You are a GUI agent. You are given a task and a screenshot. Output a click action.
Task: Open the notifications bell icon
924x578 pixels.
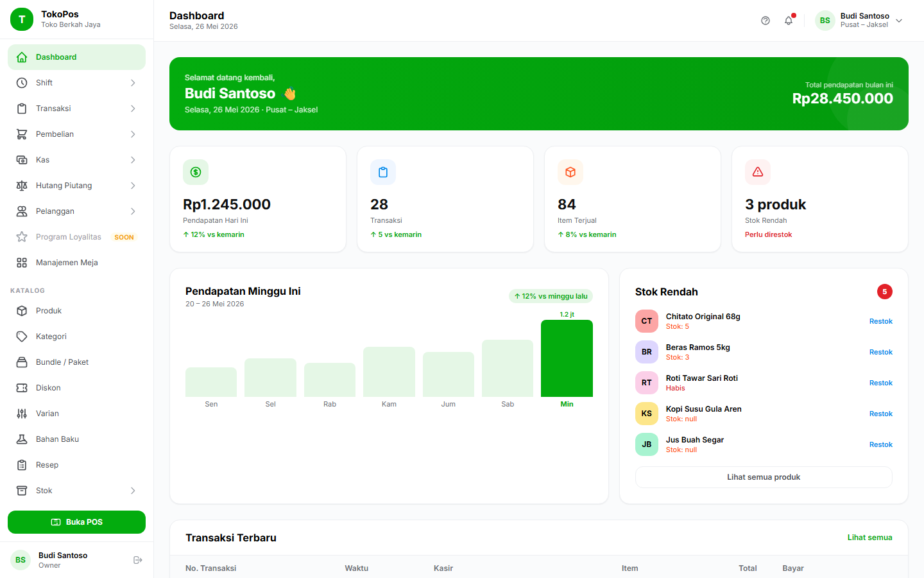point(789,21)
